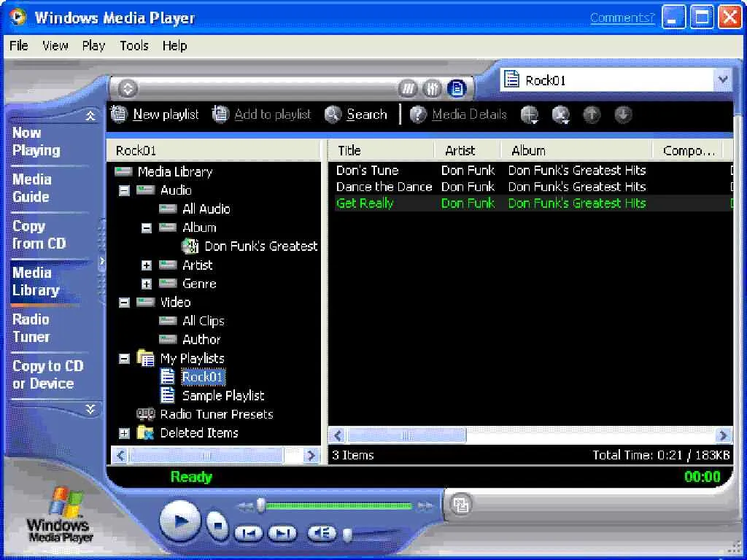This screenshot has height=560, width=747.
Task: Open Copy from CD tab
Action: (39, 235)
